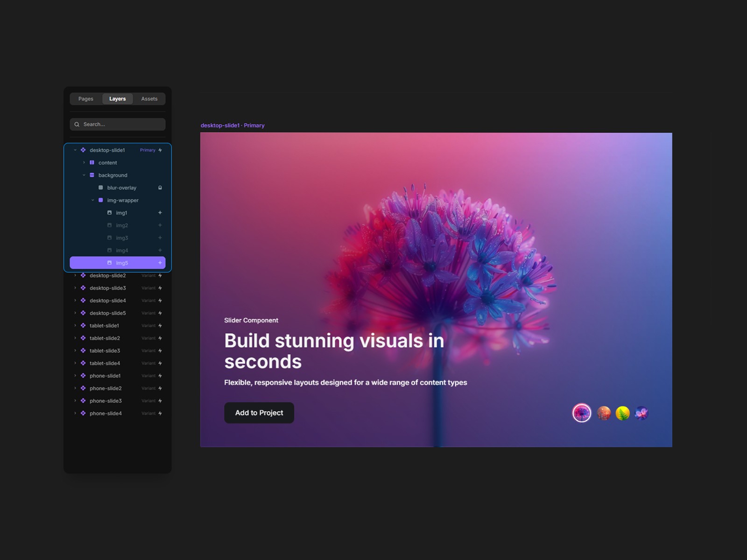Expand the content layer

tap(84, 162)
